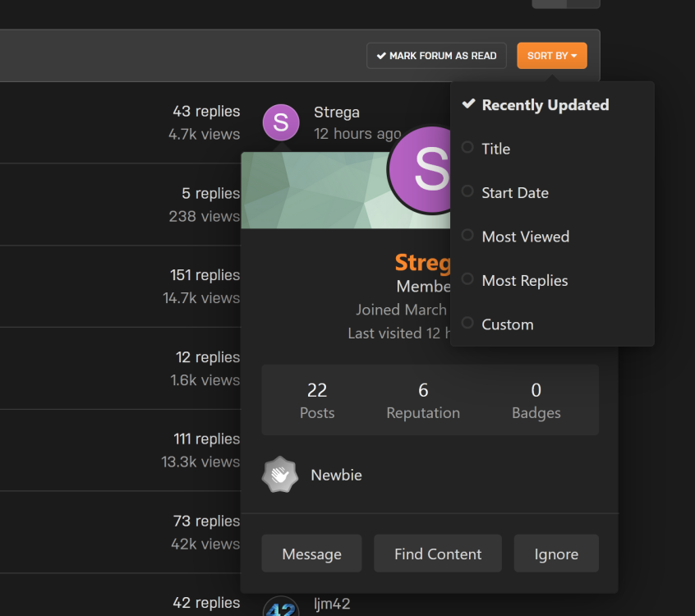This screenshot has height=616, width=695.
Task: Click the checkmark in Mark Forum As Read
Action: 381,56
